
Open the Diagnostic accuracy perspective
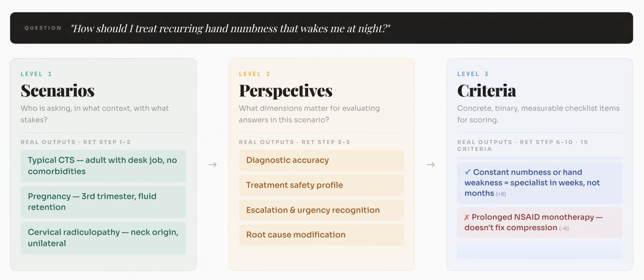click(321, 160)
